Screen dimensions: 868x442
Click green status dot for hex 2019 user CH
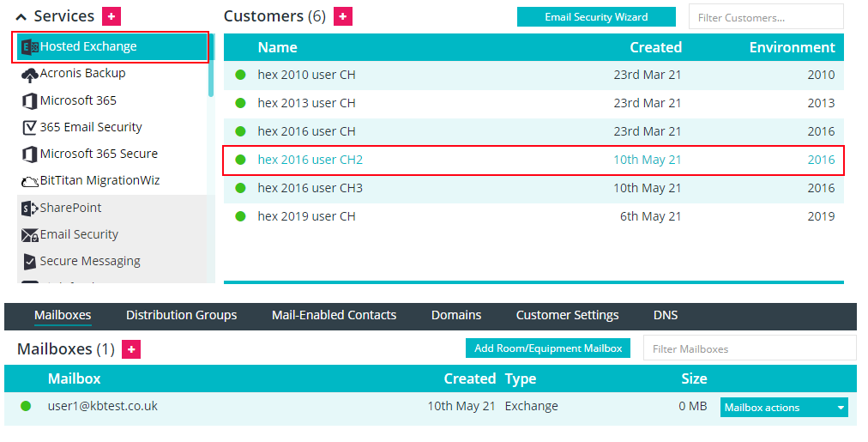240,216
